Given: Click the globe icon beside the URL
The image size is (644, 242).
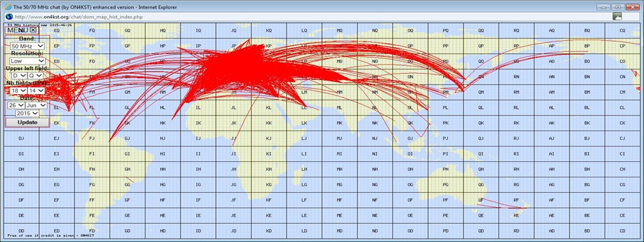Looking at the screenshot, I should click(9, 16).
